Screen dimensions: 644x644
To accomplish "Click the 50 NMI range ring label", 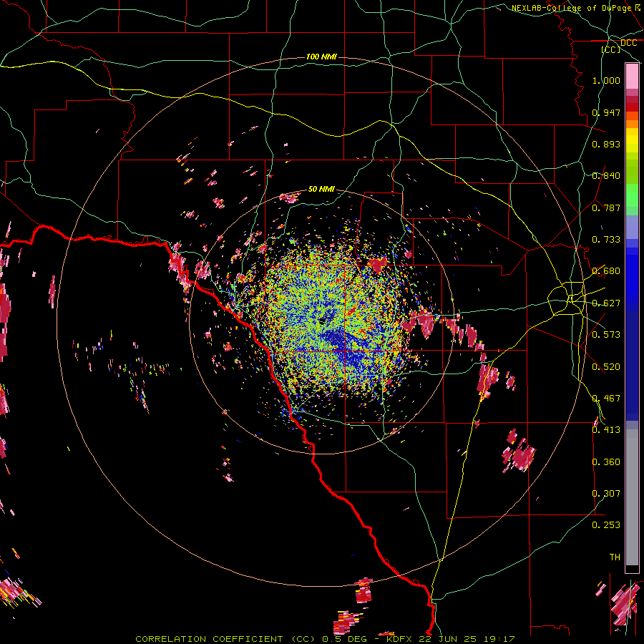I will [321, 189].
